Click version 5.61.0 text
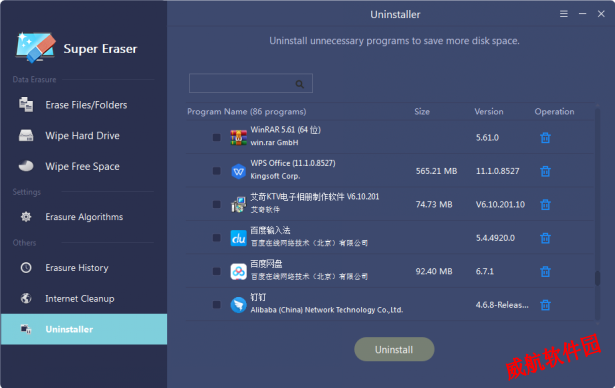Screen dimensions: 615x388 [x=487, y=138]
